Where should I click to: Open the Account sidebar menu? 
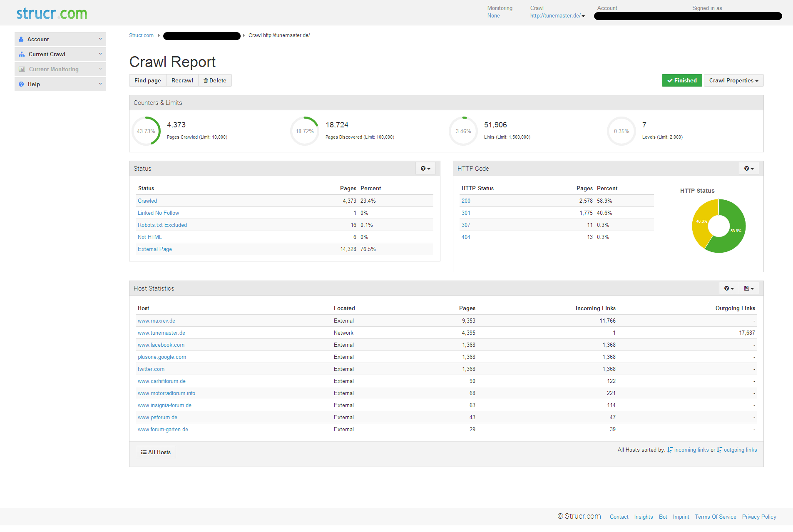[60, 39]
